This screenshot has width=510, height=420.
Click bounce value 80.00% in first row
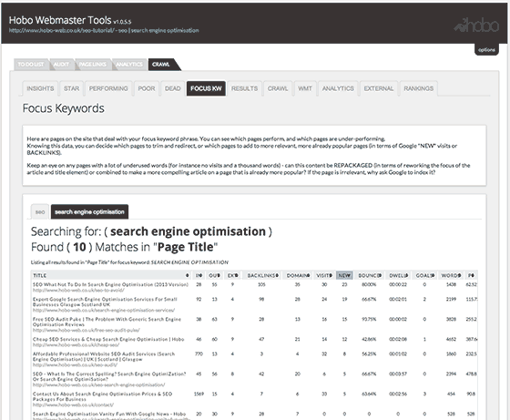(x=369, y=284)
